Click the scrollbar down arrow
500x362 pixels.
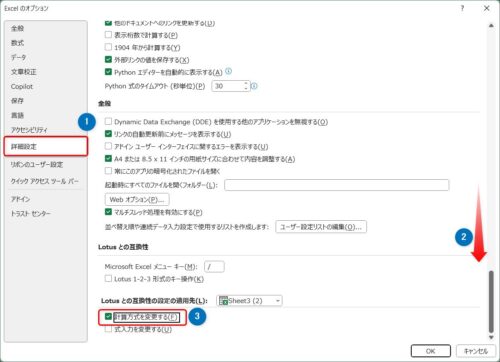[491, 337]
